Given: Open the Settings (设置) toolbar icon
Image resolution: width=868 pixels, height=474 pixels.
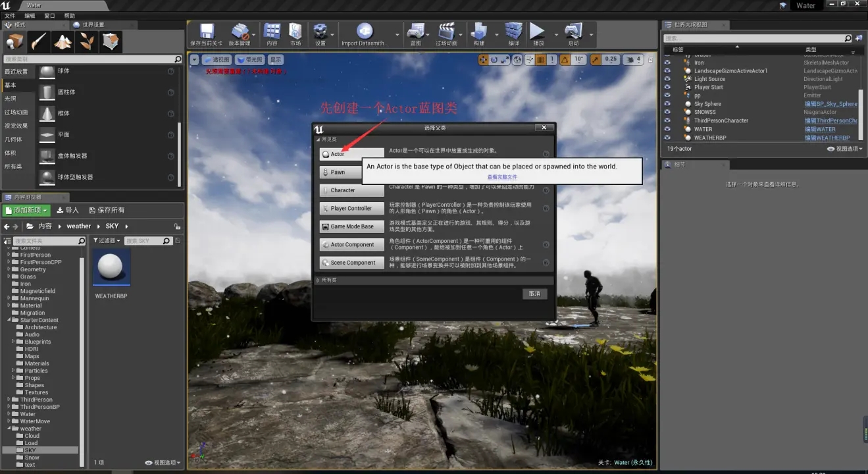Looking at the screenshot, I should pyautogui.click(x=320, y=34).
